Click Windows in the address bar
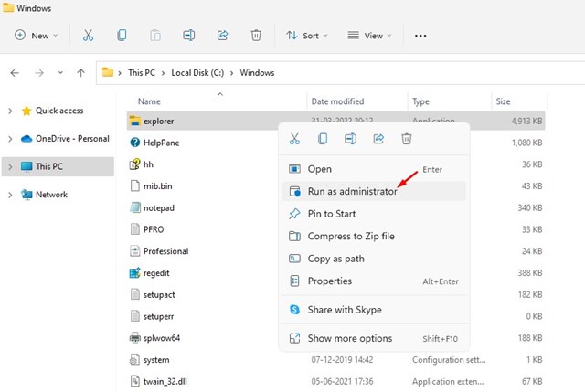The width and height of the screenshot is (585, 392). tap(257, 73)
